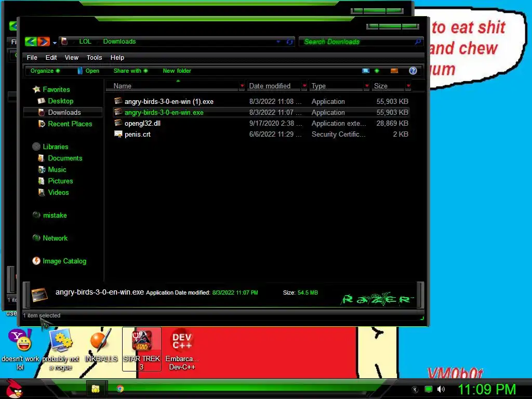The height and width of the screenshot is (399, 532).
Task: Click the opengl32.dll file icon
Action: click(x=118, y=123)
